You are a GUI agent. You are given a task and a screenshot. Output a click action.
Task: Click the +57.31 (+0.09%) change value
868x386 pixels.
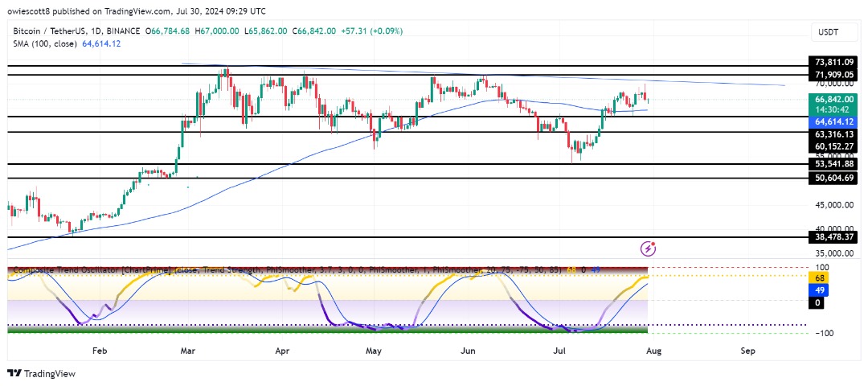coord(371,31)
